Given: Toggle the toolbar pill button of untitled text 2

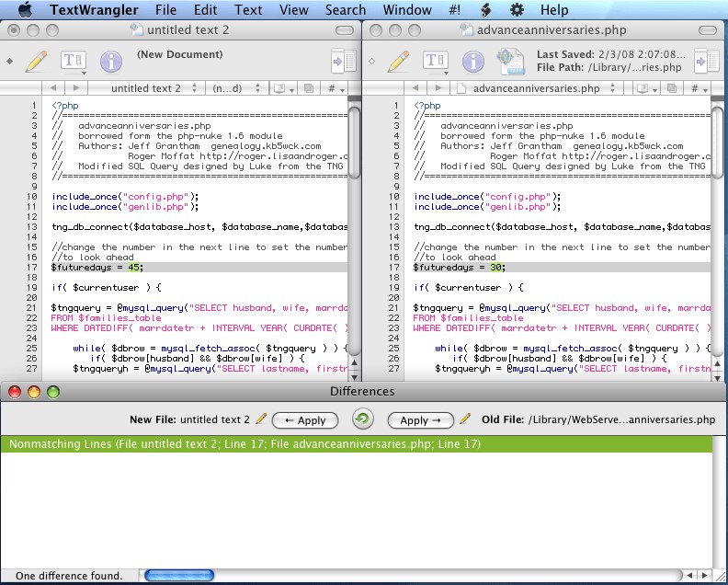Looking at the screenshot, I should [x=345, y=30].
